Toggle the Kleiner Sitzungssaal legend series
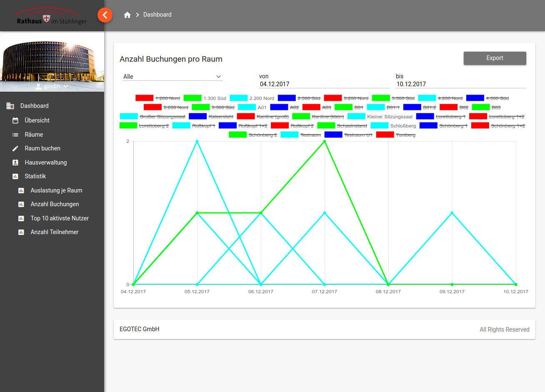 pos(380,117)
